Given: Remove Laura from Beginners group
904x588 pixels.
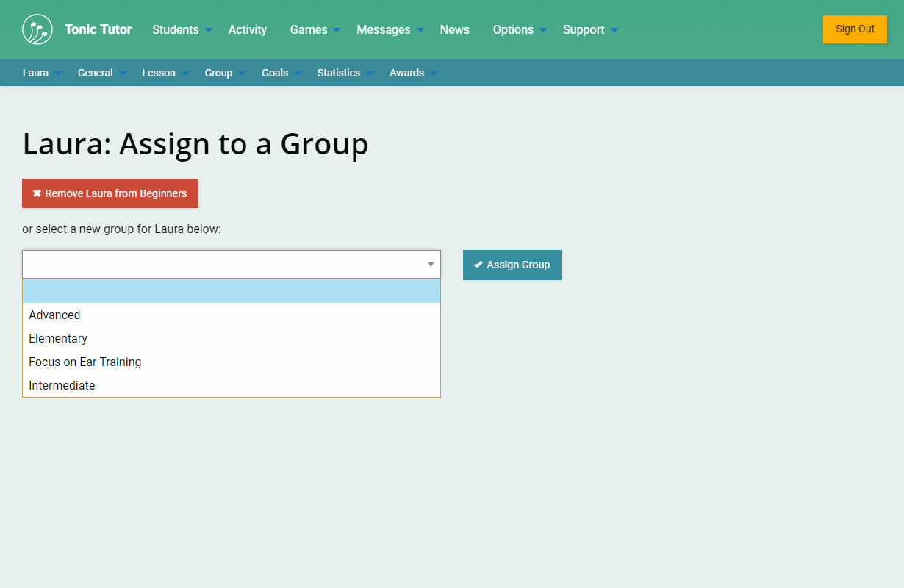Looking at the screenshot, I should tap(110, 193).
